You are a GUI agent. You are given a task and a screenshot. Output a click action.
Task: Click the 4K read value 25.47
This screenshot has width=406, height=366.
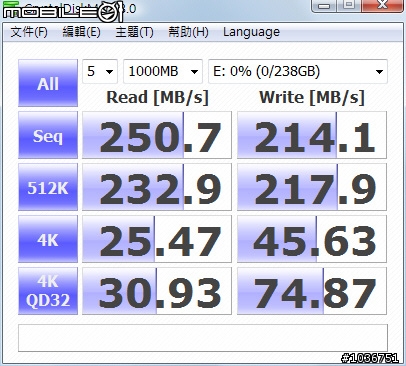point(157,239)
